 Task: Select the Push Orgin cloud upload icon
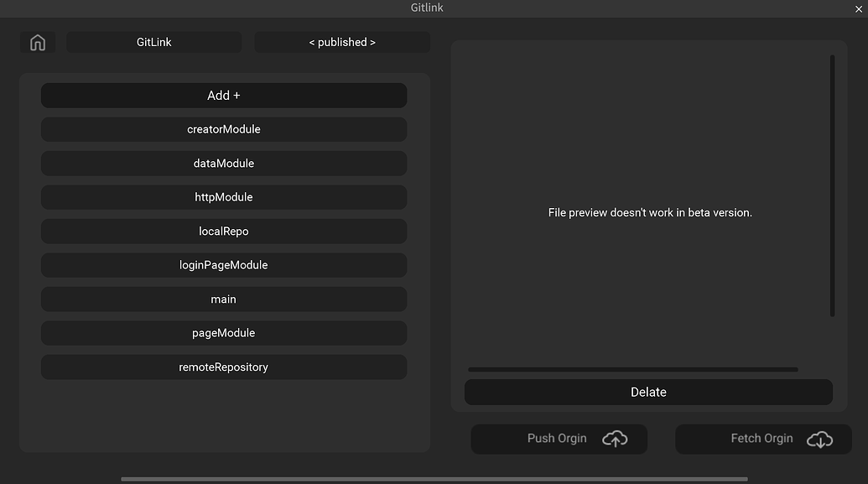[614, 439]
